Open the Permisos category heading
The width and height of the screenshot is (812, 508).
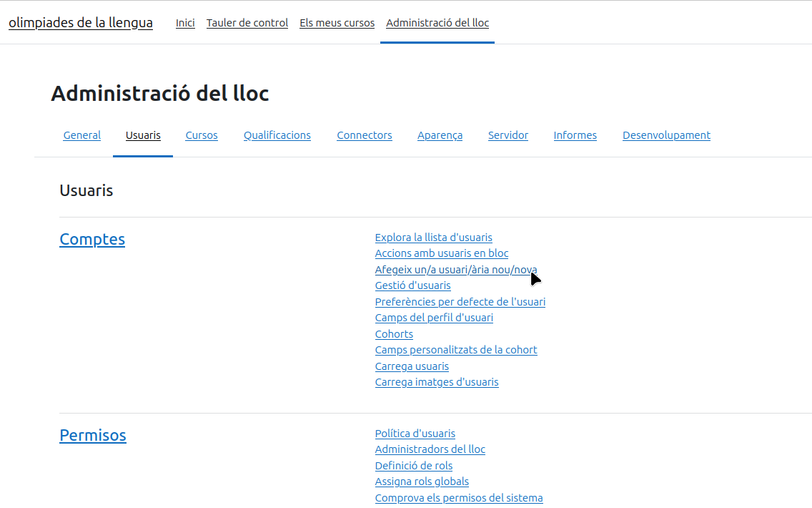click(93, 435)
